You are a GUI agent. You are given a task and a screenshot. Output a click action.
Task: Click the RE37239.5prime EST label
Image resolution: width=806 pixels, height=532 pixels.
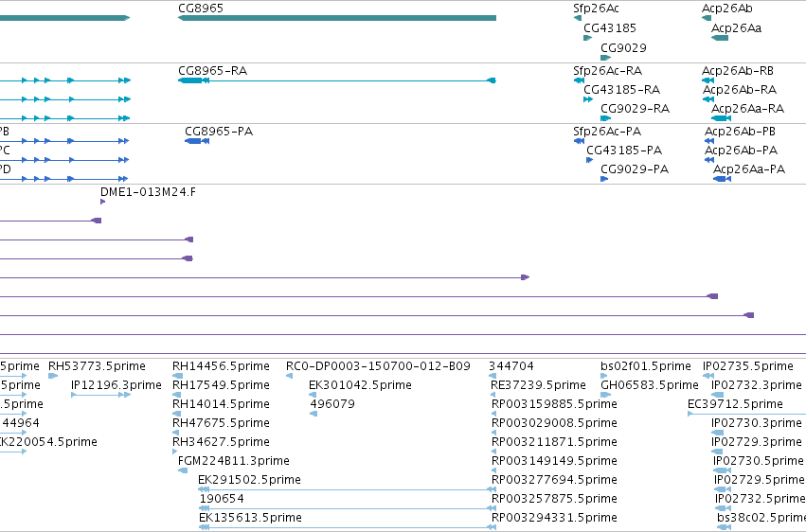pos(538,385)
